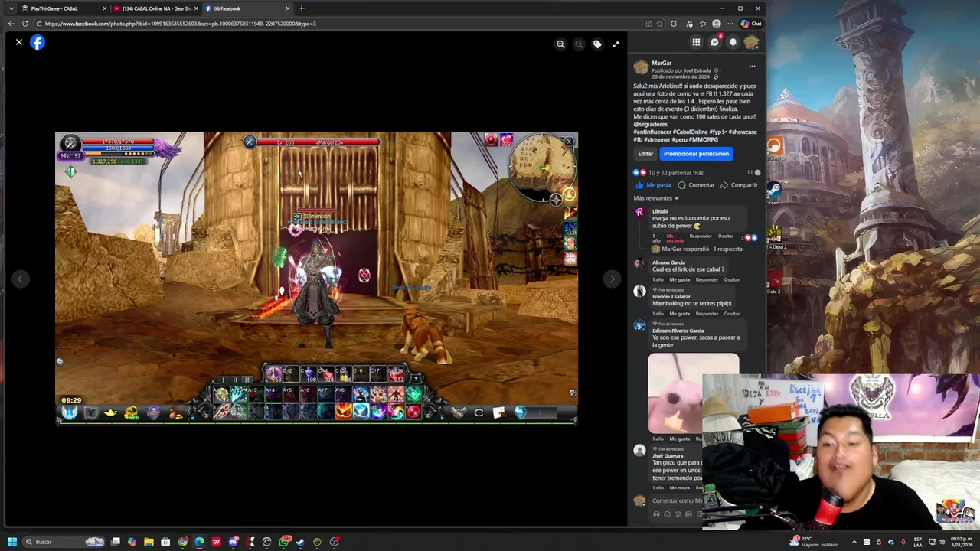Open post options three-dot menu
The image size is (980, 551).
752,67
